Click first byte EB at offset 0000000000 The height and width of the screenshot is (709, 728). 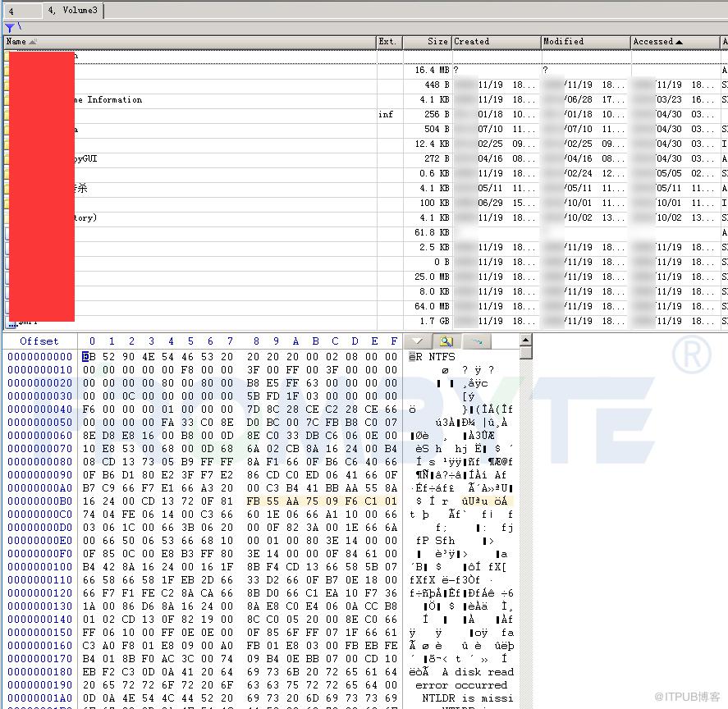(89, 357)
